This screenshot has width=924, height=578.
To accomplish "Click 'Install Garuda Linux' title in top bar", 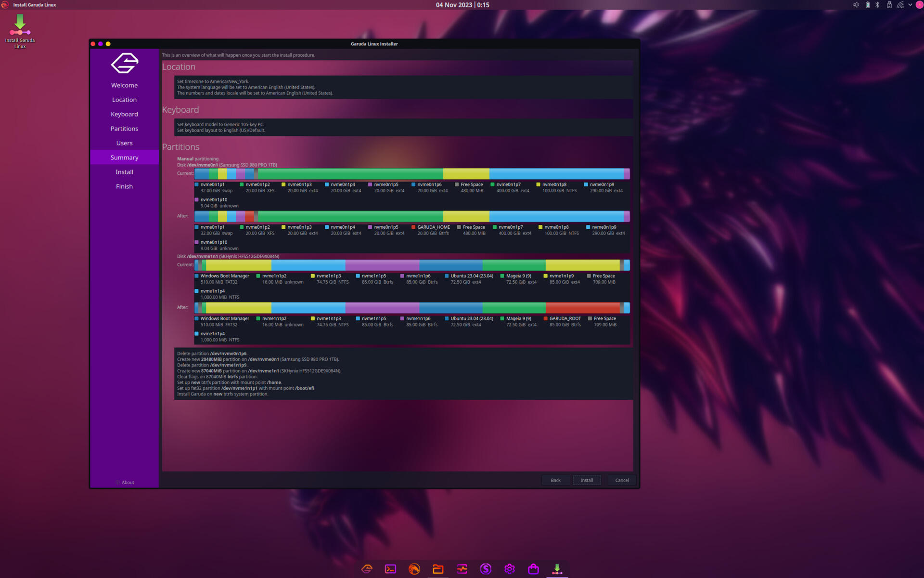I will click(35, 5).
